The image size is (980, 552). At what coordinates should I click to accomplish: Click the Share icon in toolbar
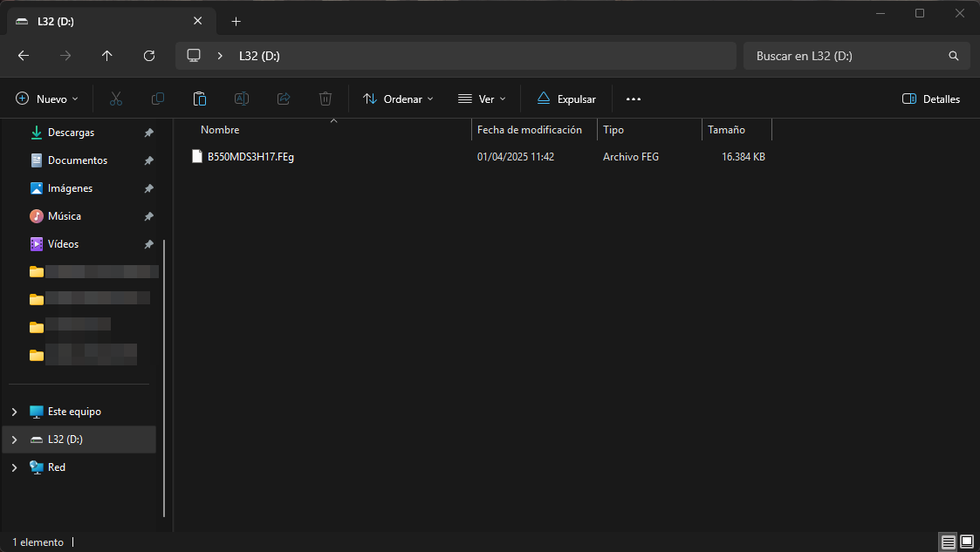284,99
